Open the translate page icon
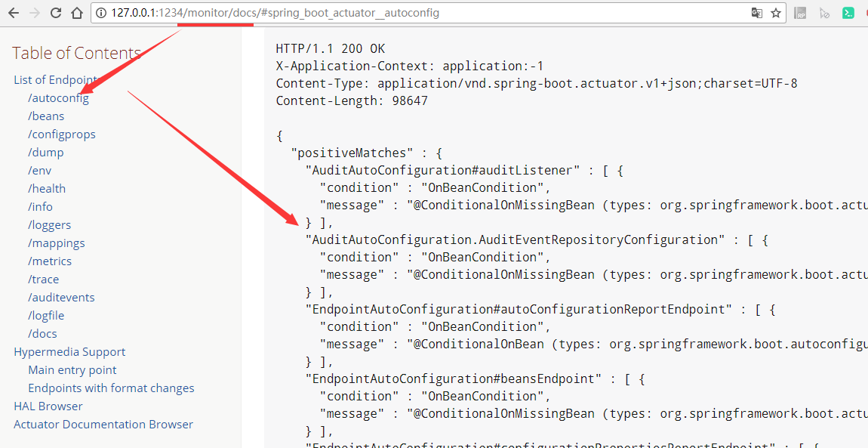Image resolution: width=868 pixels, height=448 pixels. (x=757, y=13)
